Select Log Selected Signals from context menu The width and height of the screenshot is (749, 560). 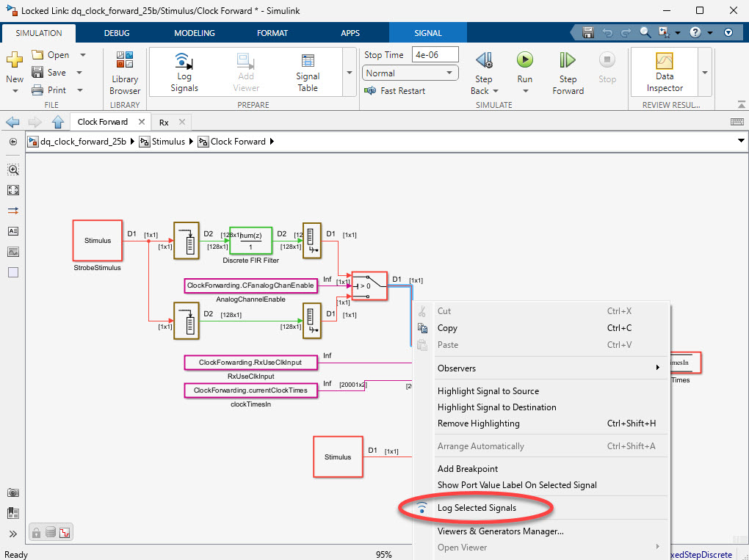tap(477, 508)
